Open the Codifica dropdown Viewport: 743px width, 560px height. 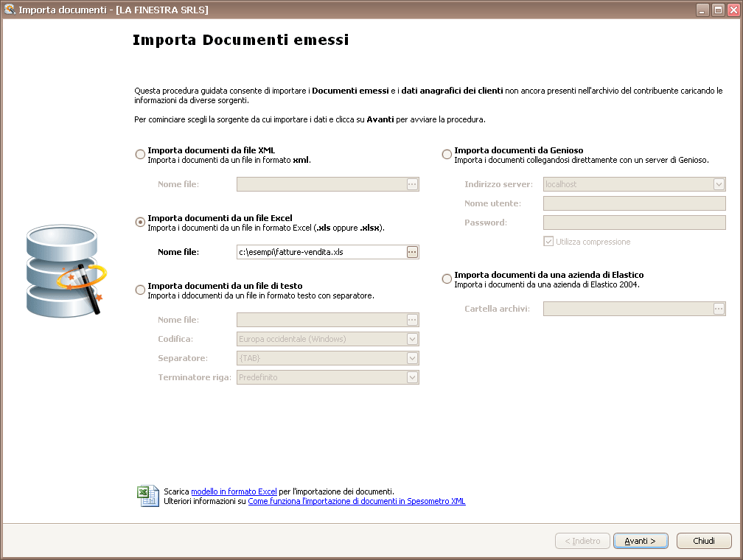tap(412, 339)
